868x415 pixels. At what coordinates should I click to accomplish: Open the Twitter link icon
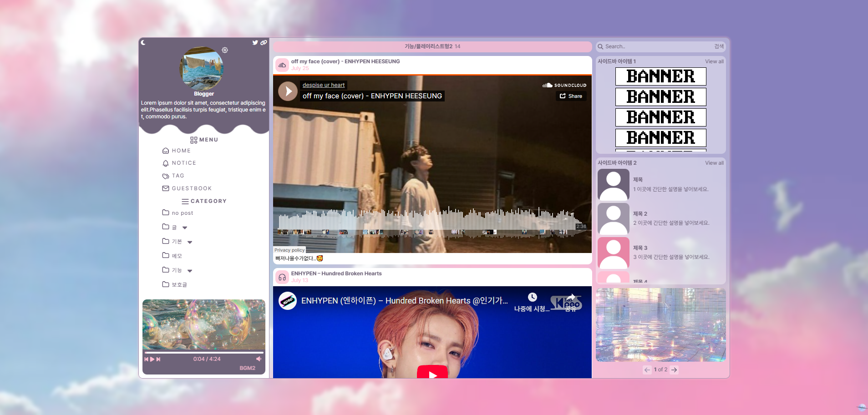[x=255, y=42]
